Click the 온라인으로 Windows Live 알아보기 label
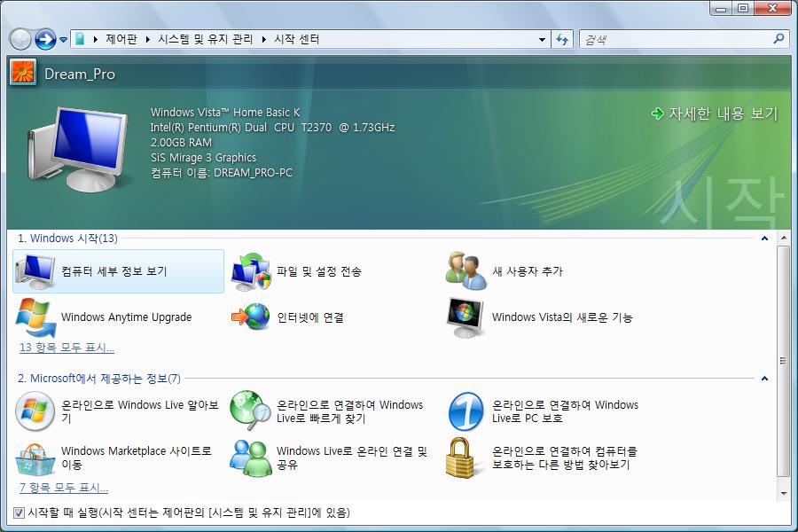 pos(140,411)
